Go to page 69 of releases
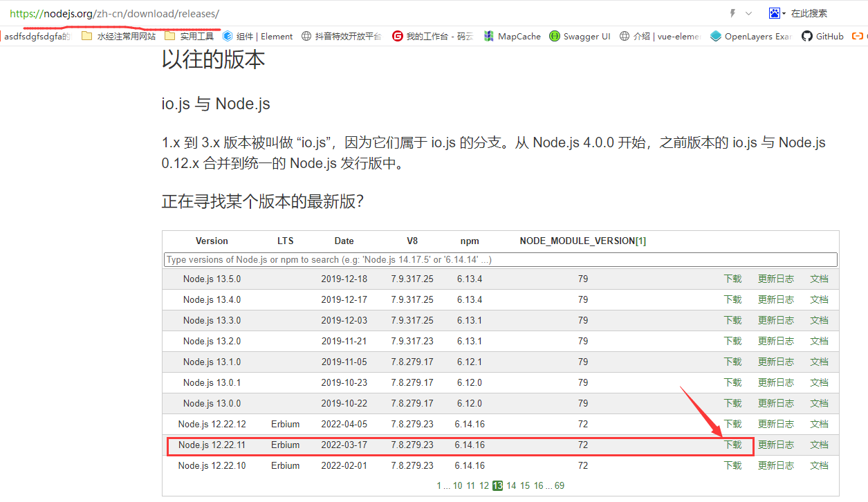The height and width of the screenshot is (502, 868). pos(560,485)
